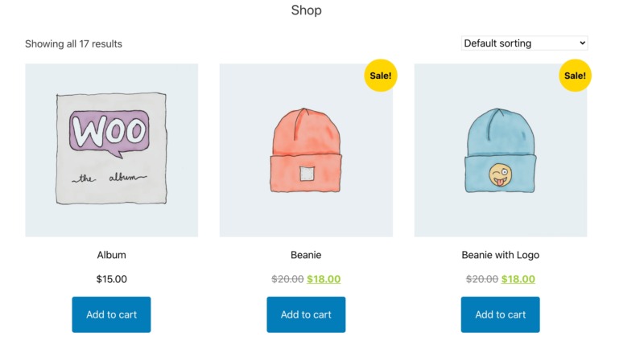The image size is (644, 349).
Task: Add the Beanie to cart
Action: [x=306, y=314]
